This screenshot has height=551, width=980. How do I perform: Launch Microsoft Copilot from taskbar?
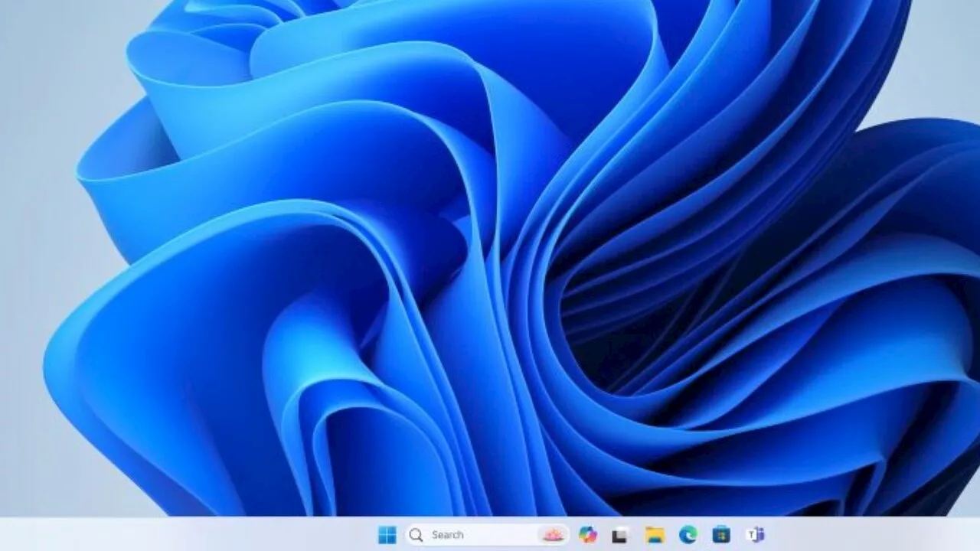click(x=587, y=535)
